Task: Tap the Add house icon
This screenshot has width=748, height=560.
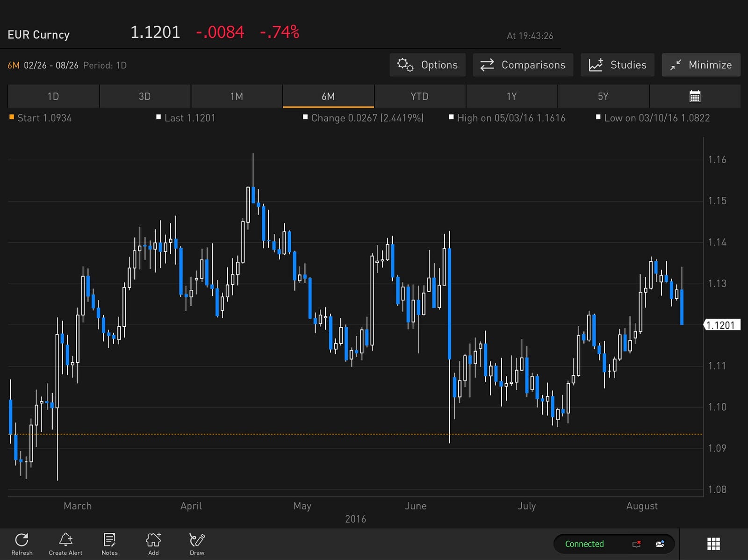Action: [153, 540]
